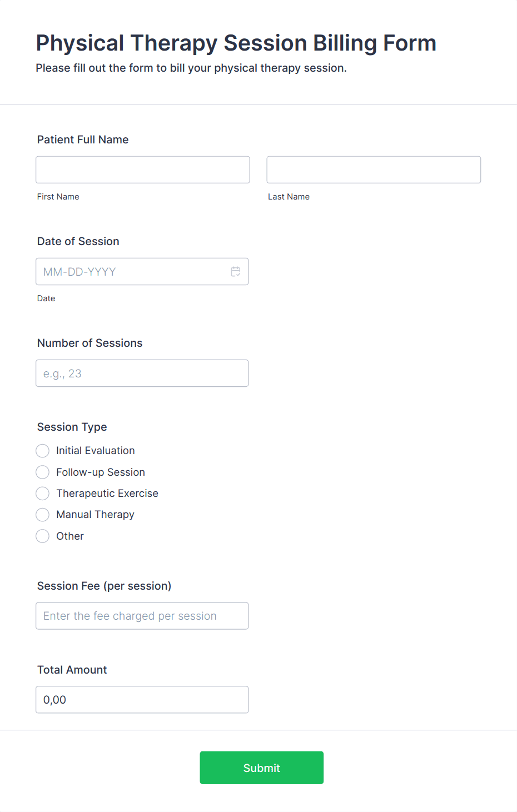
Task: Click the Patient Full Name label
Action: tap(82, 140)
